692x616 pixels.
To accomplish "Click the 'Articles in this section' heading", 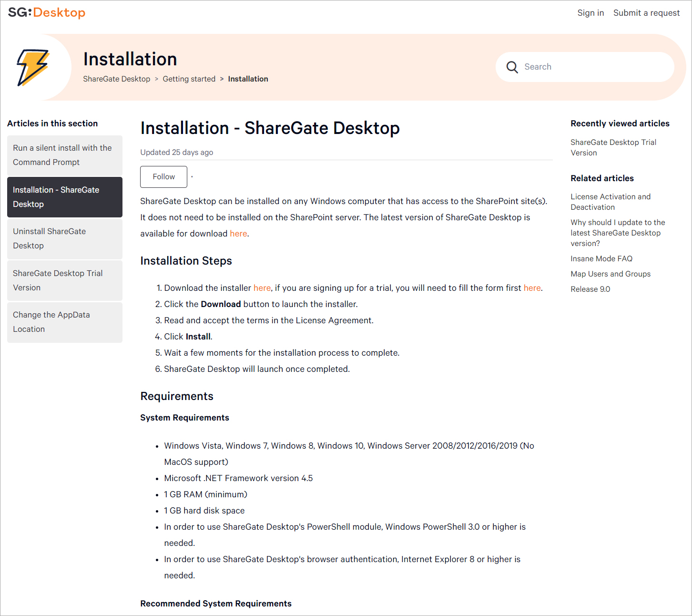I will pyautogui.click(x=52, y=123).
